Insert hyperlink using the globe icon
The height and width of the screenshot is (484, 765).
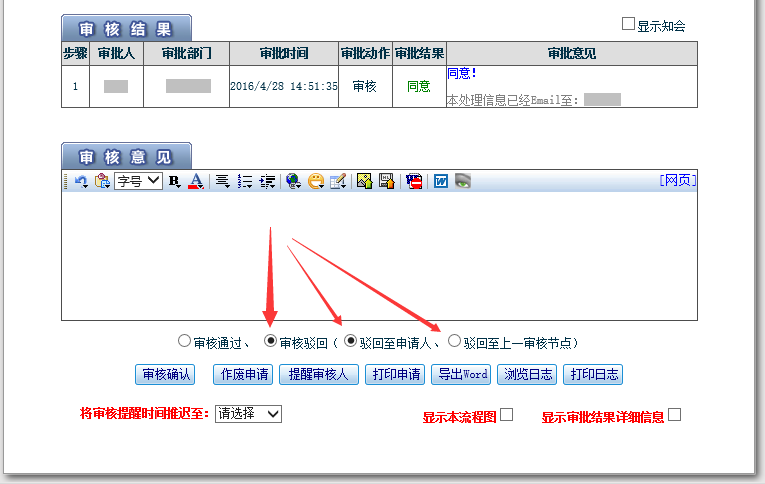pos(293,181)
